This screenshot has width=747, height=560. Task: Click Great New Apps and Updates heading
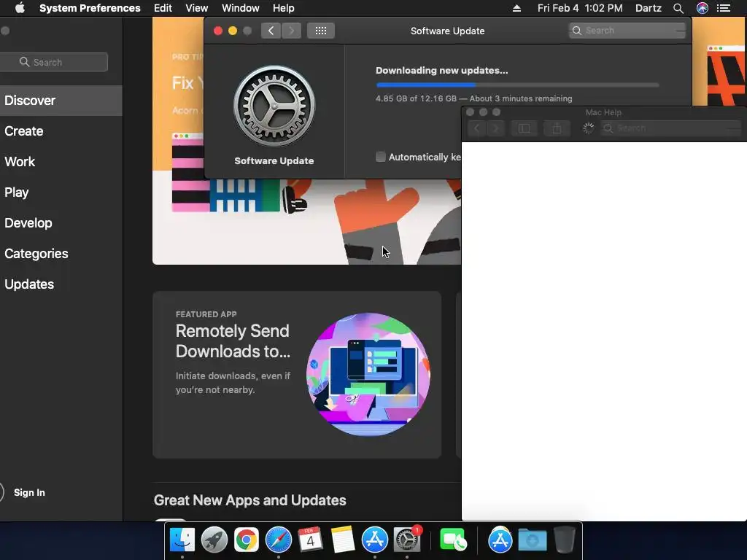pos(249,500)
